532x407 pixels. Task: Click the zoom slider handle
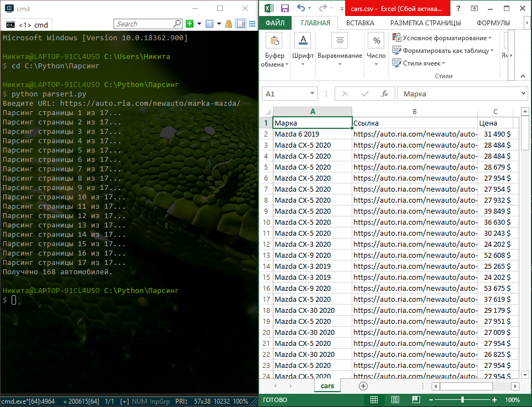tap(463, 400)
